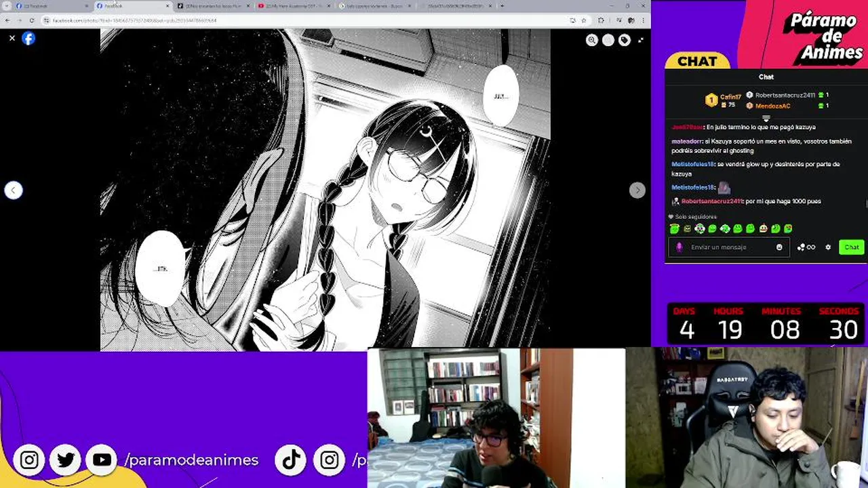Reload the current Facebook page

pyautogui.click(x=31, y=20)
